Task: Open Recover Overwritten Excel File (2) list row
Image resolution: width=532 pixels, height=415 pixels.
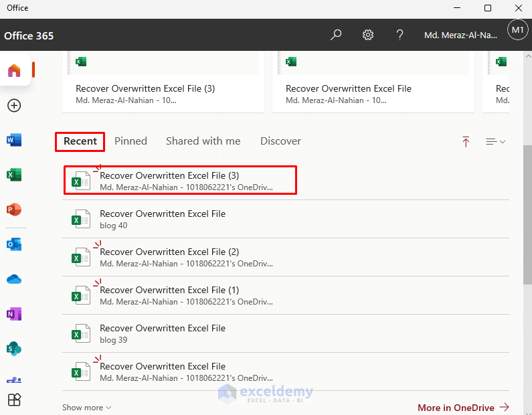Action: pos(286,257)
